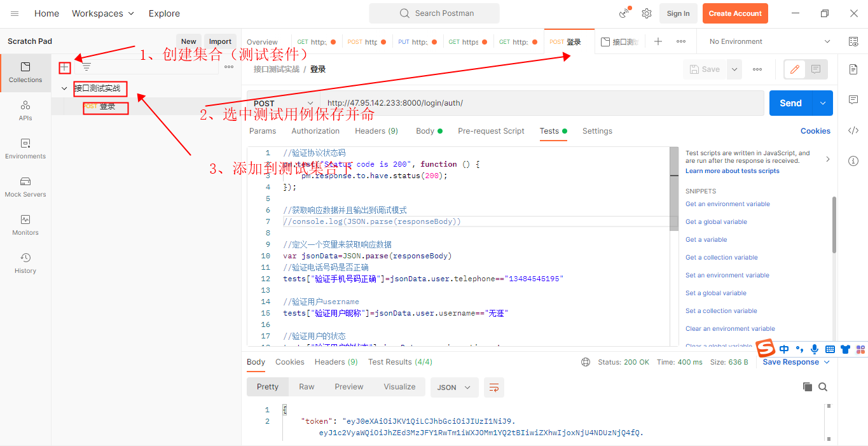Copy the response body icon
The height and width of the screenshot is (446, 868).
point(808,387)
